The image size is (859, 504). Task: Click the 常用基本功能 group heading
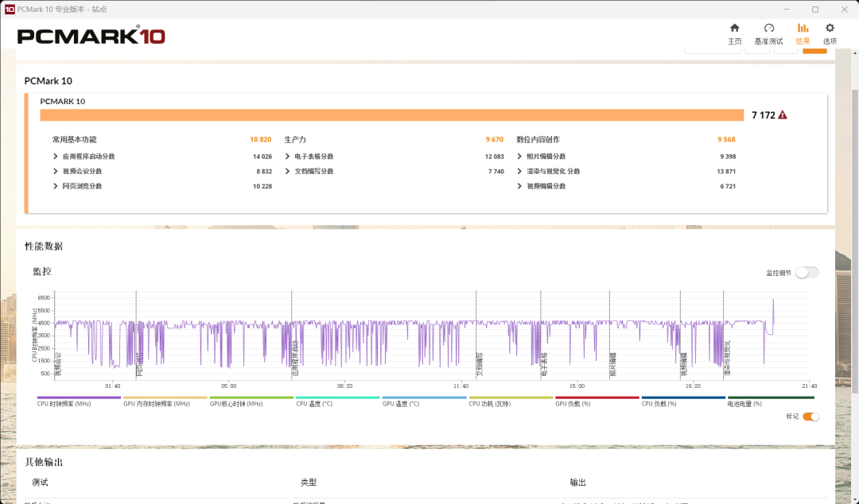75,140
